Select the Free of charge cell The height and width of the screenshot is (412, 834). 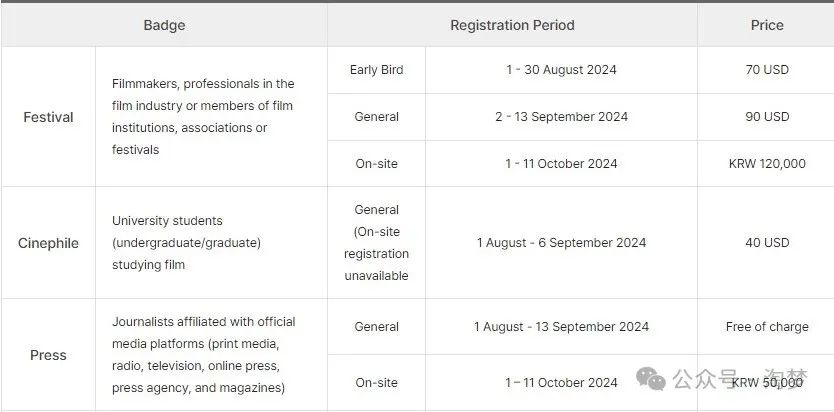pyautogui.click(x=767, y=326)
